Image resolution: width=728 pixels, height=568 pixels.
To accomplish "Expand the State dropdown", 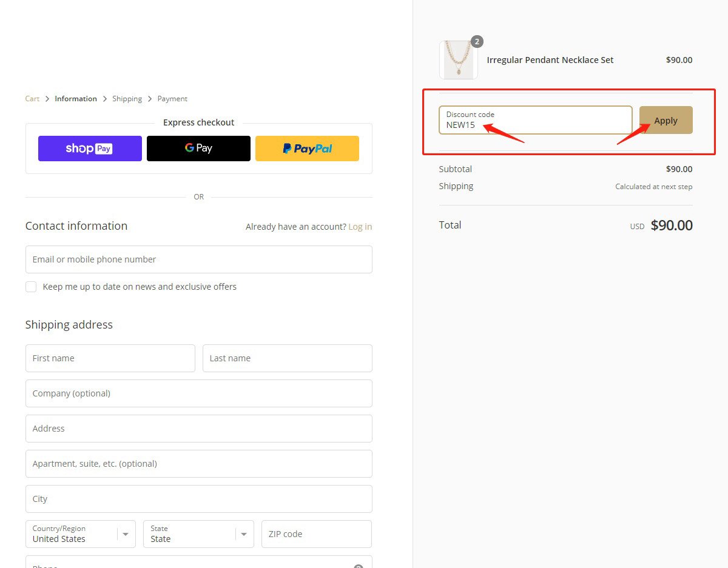I will tap(198, 534).
